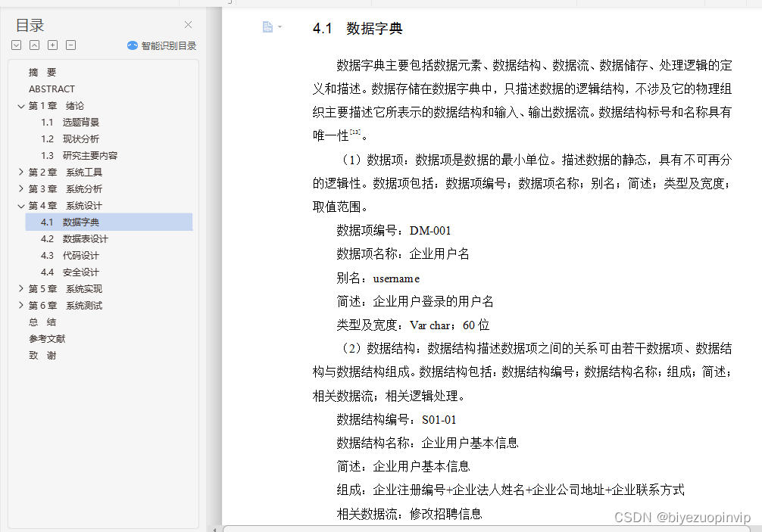The image size is (762, 532).
Task: Click the minus icon to demote heading level
Action: click(x=71, y=45)
